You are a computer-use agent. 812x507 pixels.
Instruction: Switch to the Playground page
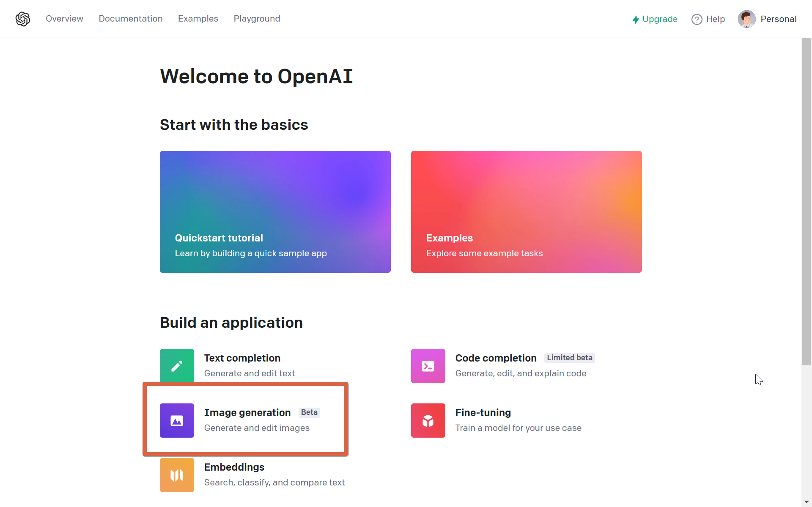pyautogui.click(x=257, y=19)
